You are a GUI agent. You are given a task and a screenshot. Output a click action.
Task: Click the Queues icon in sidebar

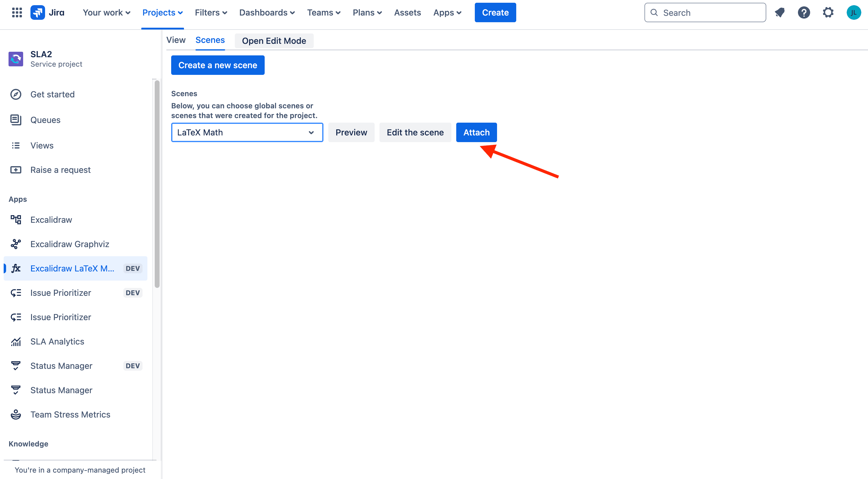click(x=16, y=120)
